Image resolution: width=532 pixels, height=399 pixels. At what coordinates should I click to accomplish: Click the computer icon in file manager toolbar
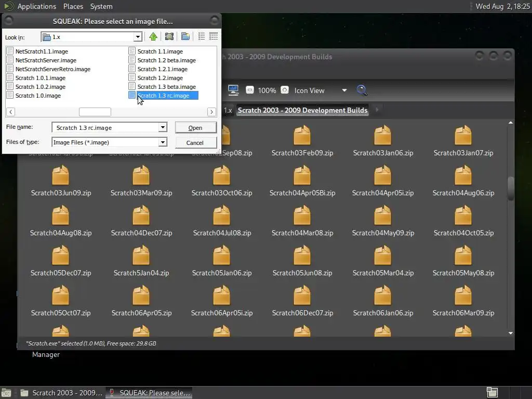(x=233, y=90)
